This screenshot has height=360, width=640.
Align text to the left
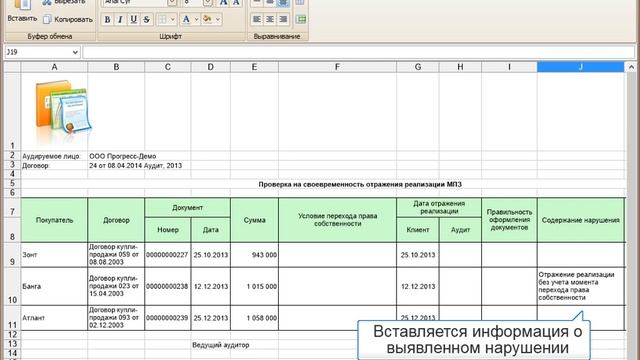257,19
